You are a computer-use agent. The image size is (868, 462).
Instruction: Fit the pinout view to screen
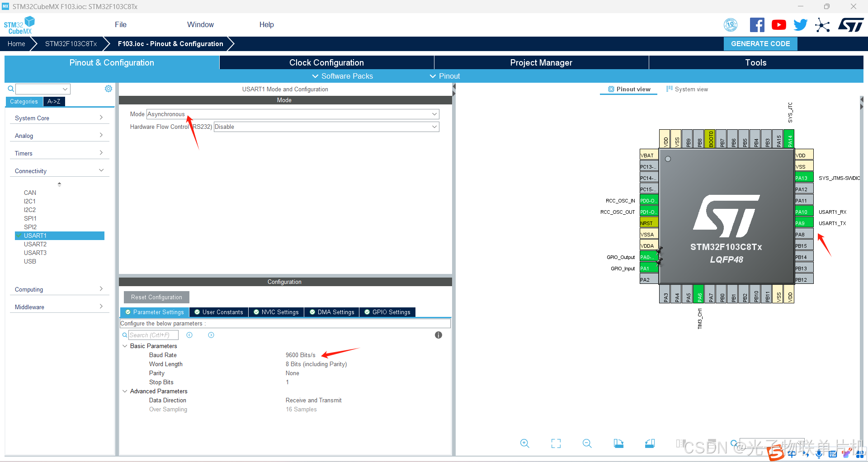(x=556, y=443)
